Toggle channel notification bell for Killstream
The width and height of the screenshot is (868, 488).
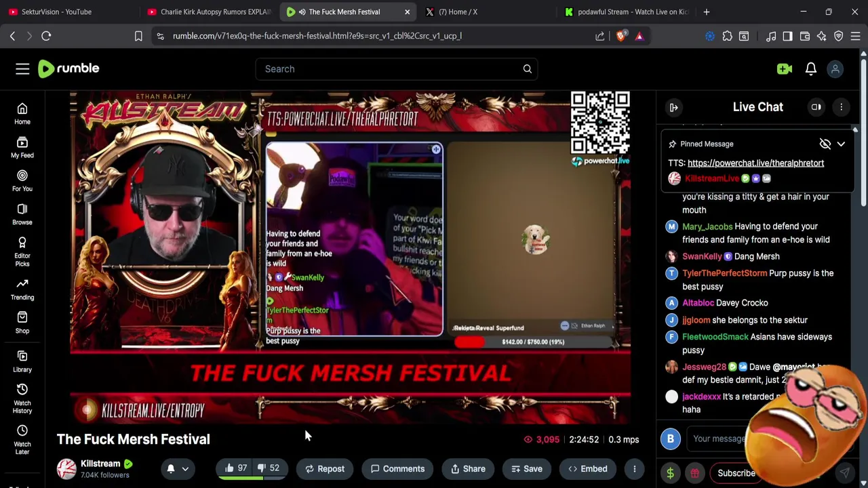coord(171,468)
